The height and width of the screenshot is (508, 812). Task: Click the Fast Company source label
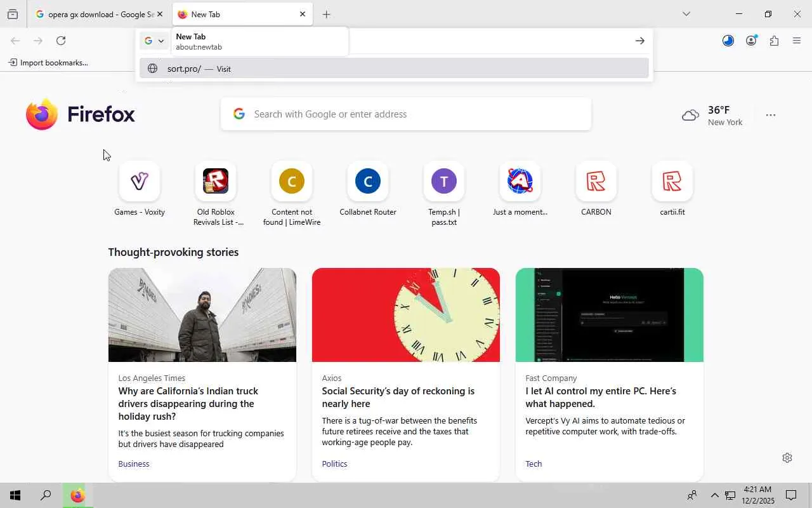[x=551, y=378]
